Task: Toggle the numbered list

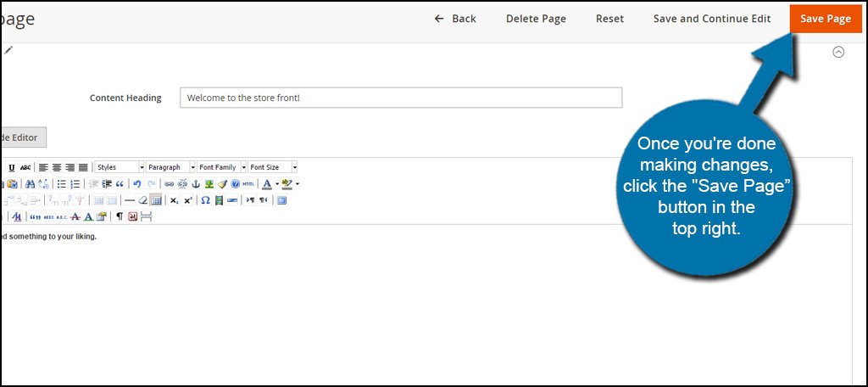Action: click(x=75, y=183)
